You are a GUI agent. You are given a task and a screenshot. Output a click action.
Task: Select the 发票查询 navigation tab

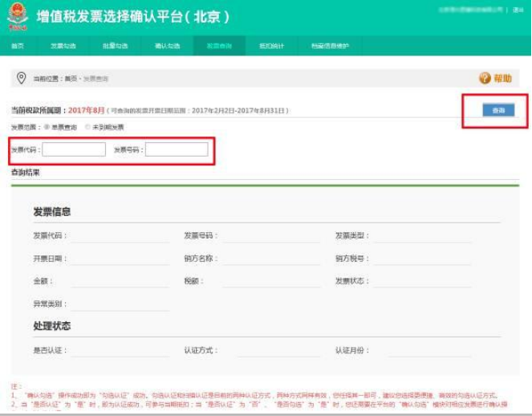(219, 46)
